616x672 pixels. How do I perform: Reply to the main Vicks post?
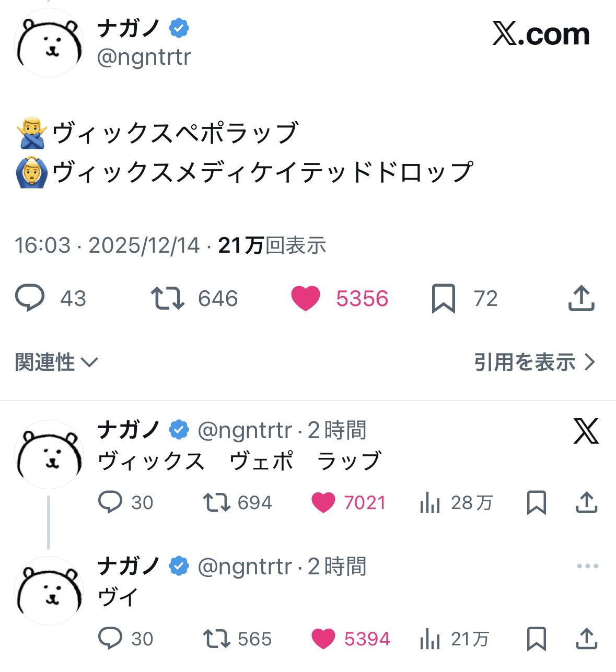pos(30,298)
